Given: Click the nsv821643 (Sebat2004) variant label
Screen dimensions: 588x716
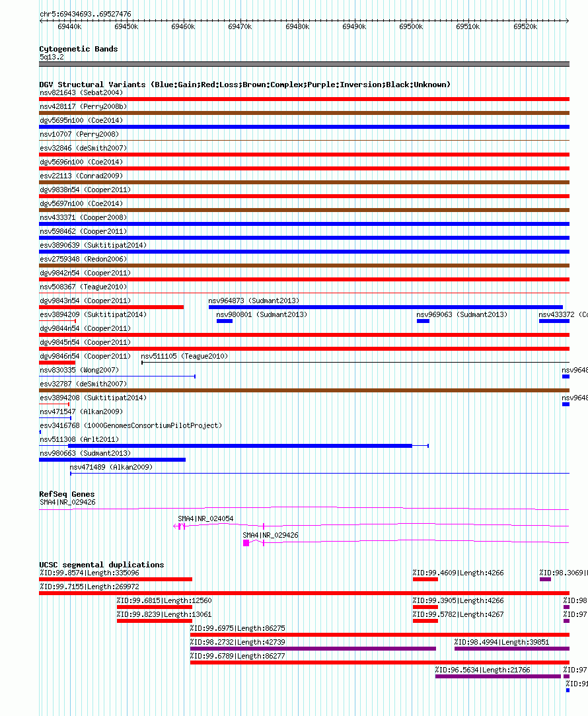Looking at the screenshot, I should [x=81, y=92].
